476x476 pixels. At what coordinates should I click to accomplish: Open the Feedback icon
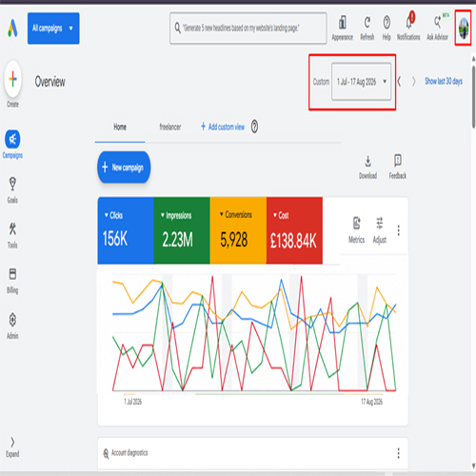tap(398, 168)
